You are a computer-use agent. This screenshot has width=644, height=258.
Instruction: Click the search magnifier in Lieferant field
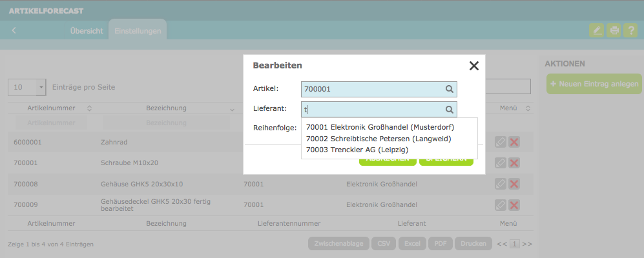coord(450,110)
